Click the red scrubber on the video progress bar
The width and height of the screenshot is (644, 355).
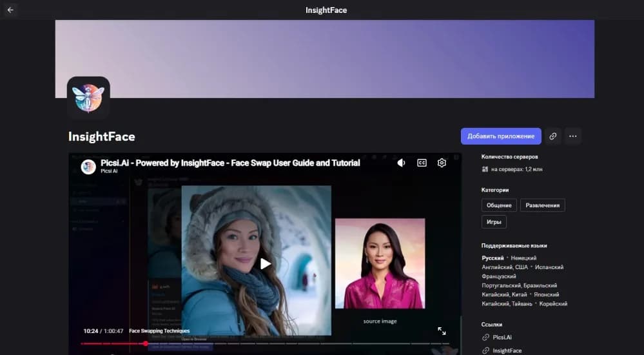(145, 343)
